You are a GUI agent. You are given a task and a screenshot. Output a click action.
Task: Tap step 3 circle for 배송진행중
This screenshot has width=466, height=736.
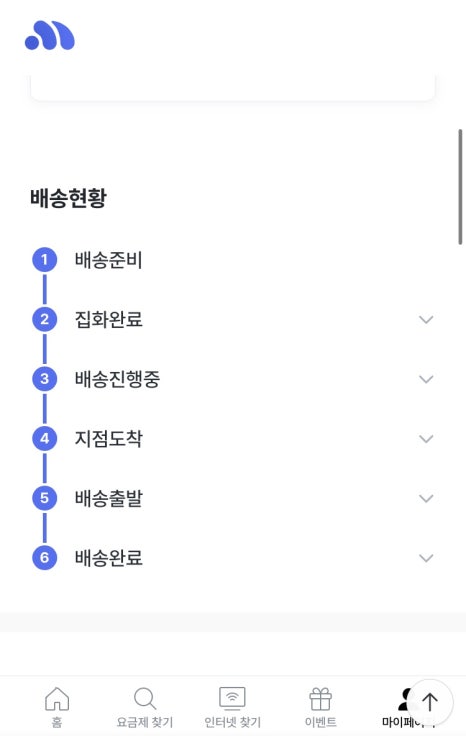pos(45,379)
